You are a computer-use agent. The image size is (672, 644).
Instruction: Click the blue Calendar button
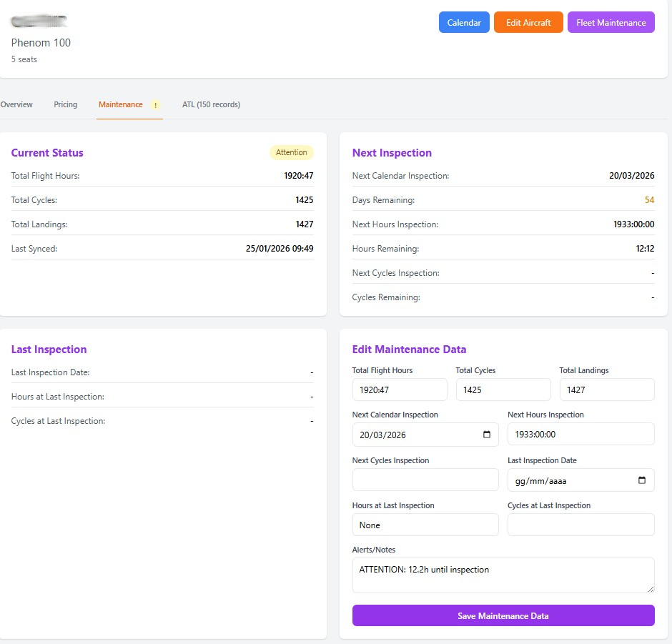click(464, 23)
